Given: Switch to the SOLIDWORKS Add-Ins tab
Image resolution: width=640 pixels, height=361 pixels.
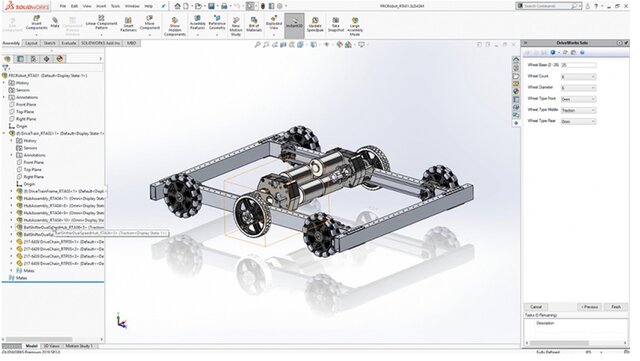Looking at the screenshot, I should [100, 43].
